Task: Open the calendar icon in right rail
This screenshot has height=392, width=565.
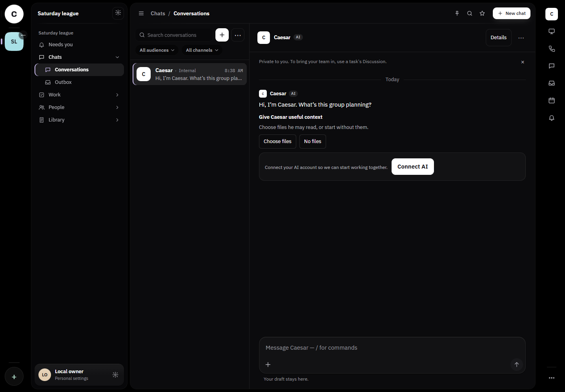Action: tap(552, 100)
